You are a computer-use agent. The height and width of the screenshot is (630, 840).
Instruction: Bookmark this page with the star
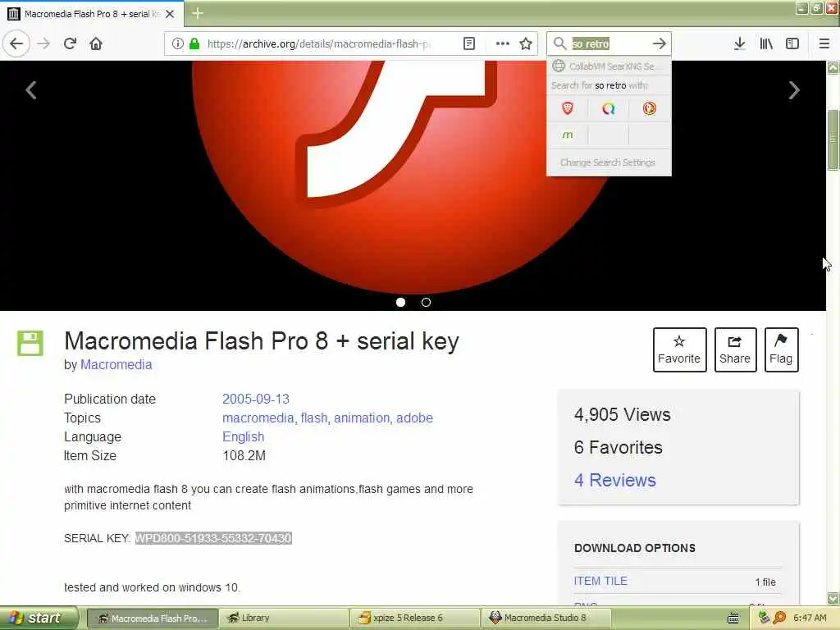526,43
